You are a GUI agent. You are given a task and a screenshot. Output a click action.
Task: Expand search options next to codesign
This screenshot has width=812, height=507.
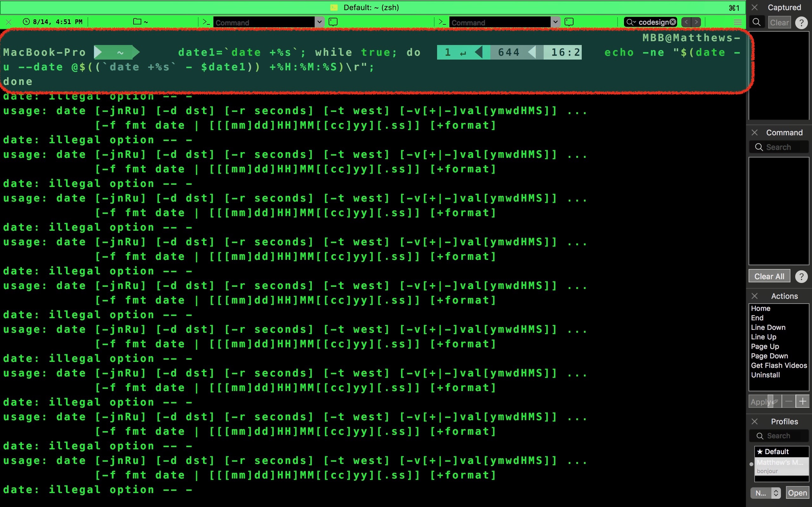[x=631, y=22]
